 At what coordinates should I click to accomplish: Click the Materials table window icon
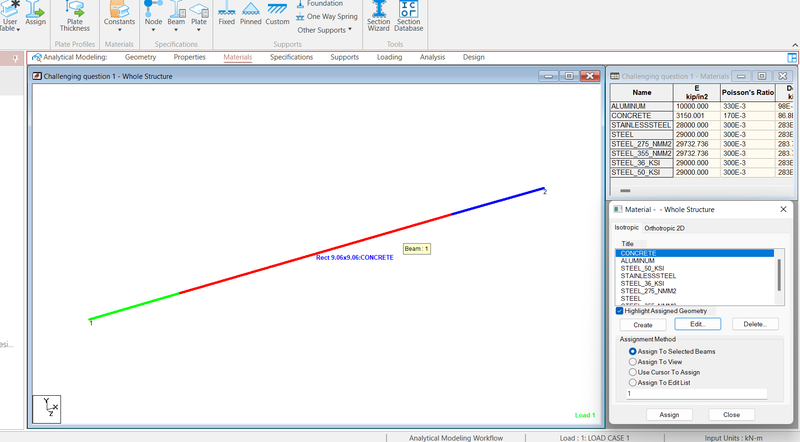[615, 76]
